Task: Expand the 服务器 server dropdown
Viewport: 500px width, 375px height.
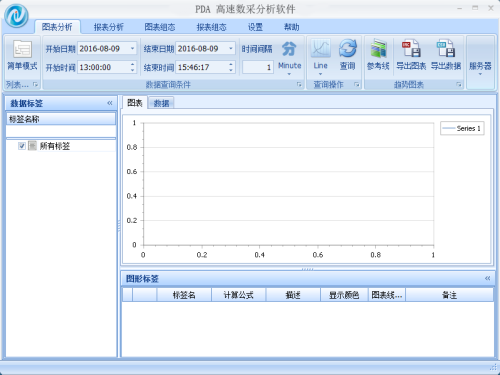Action: point(480,74)
